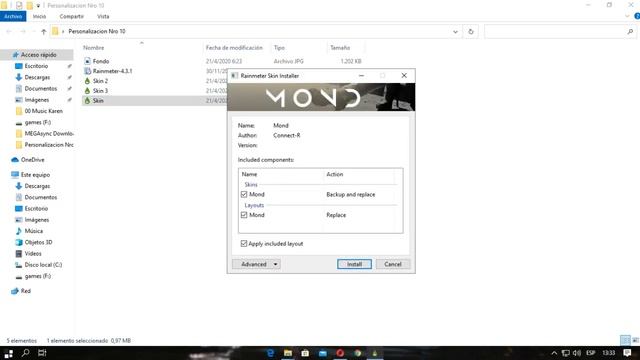
Task: Open Escritorio under Acceso rápido
Action: point(36,66)
